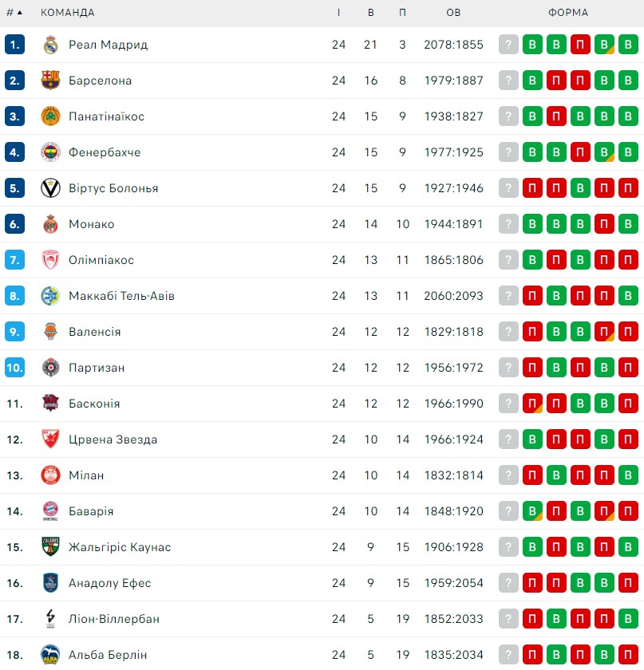The image size is (644, 670).
Task: Open the Партизан team name link
Action: pos(97,368)
